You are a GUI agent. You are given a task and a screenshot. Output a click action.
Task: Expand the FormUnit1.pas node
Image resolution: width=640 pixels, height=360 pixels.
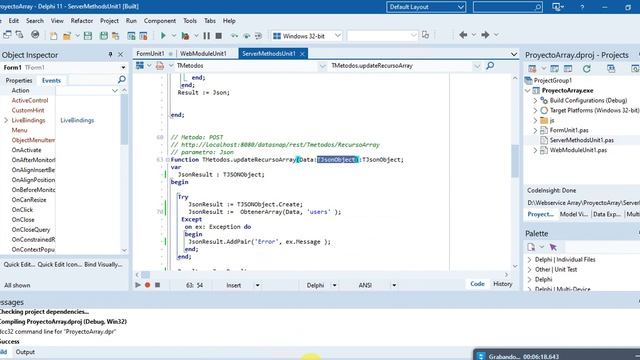[x=535, y=130]
